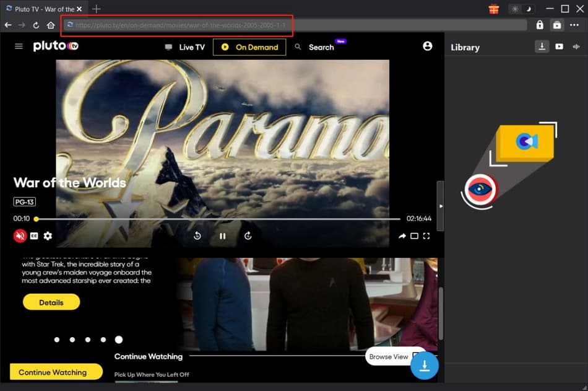Open the Pluto TV hamburger menu
Screen dimensions: 588x391
pos(19,46)
